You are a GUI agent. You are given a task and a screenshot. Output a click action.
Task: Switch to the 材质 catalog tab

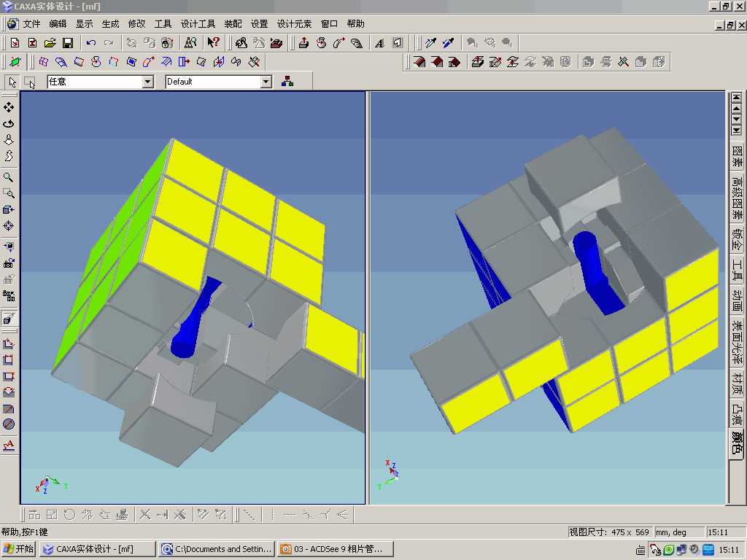tap(737, 384)
